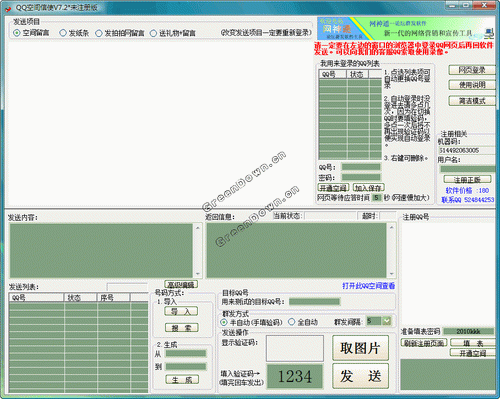This screenshot has height=399, width=500.
Task: Click the computer icon on banner
Action: pos(489,33)
